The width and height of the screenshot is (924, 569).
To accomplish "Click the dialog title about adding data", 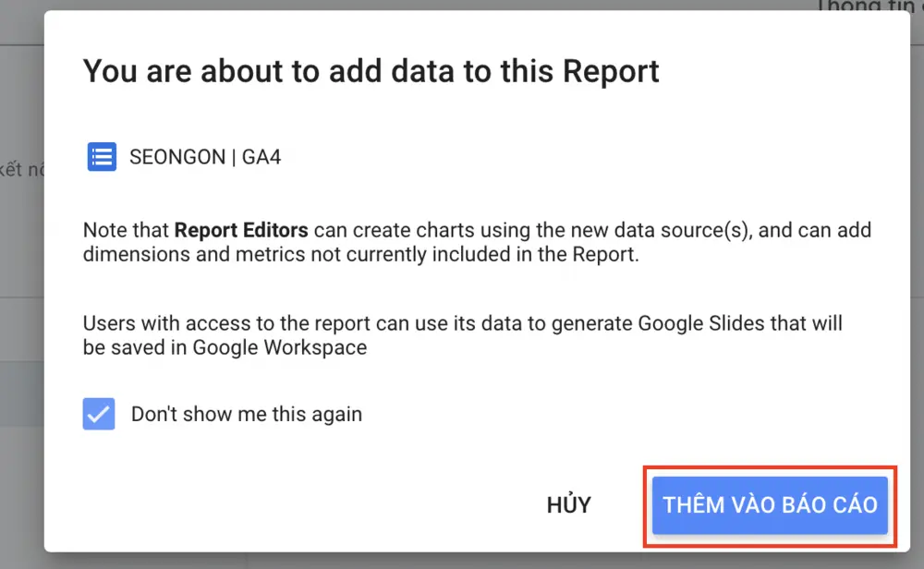I will 371,71.
